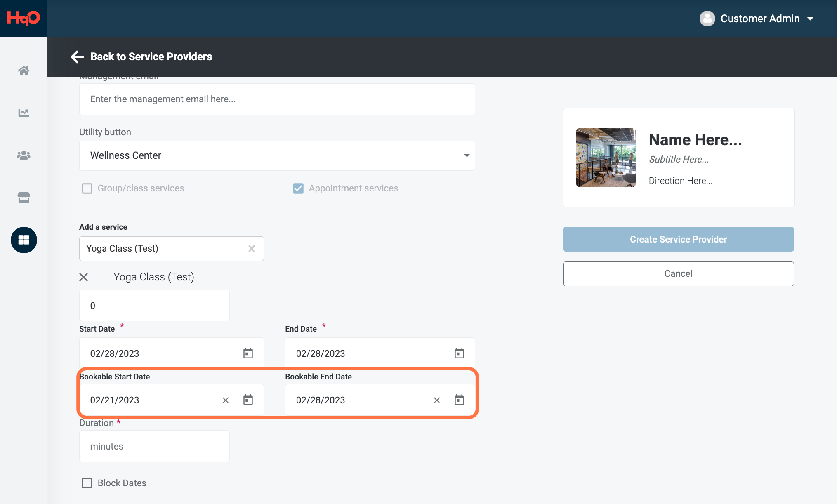Screen dimensions: 837x504
Task: Open calendar picker for Start Date
Action: tap(248, 353)
